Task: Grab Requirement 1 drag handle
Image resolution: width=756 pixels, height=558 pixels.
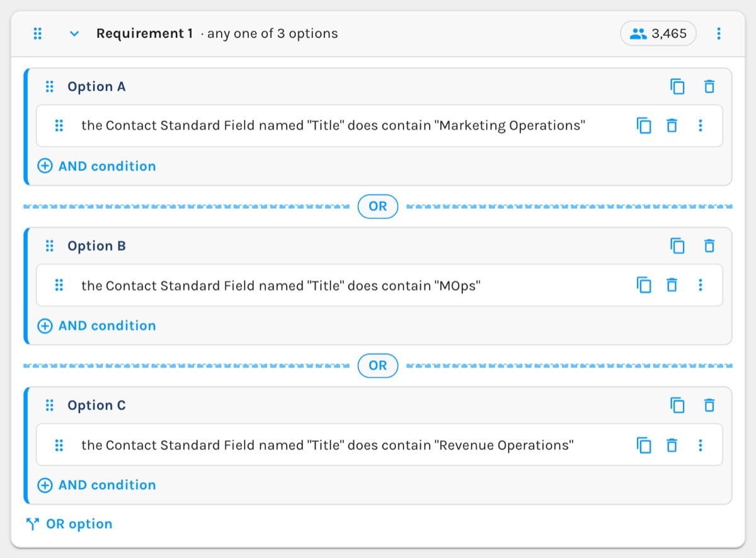Action: tap(38, 33)
